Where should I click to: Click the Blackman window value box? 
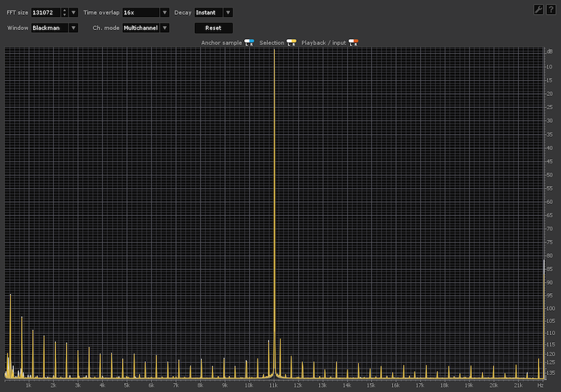click(50, 28)
